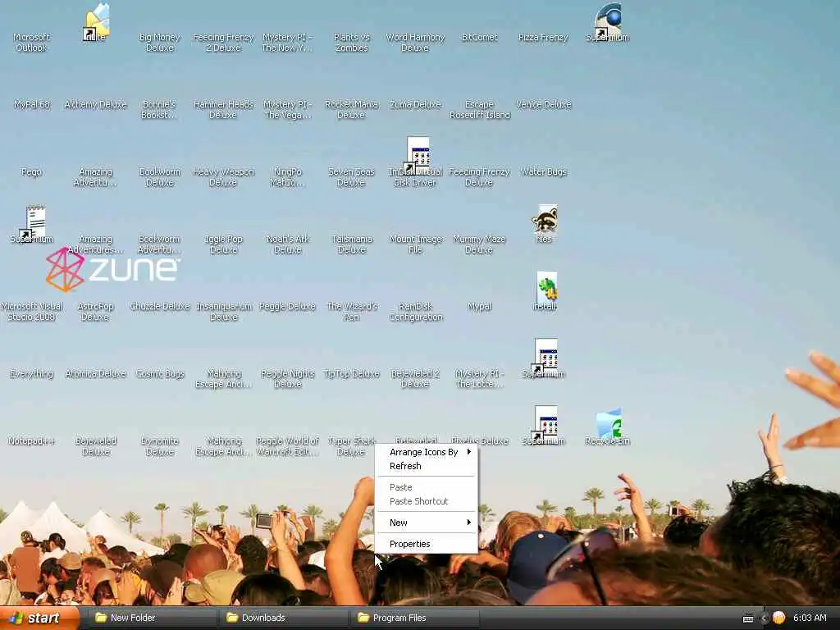840x630 pixels.
Task: Select the Everything desktop shortcut
Action: coord(32,373)
